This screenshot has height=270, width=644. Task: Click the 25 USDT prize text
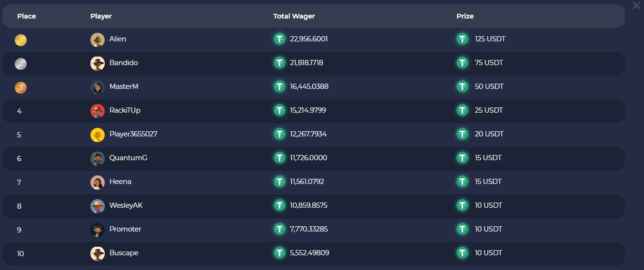(489, 110)
